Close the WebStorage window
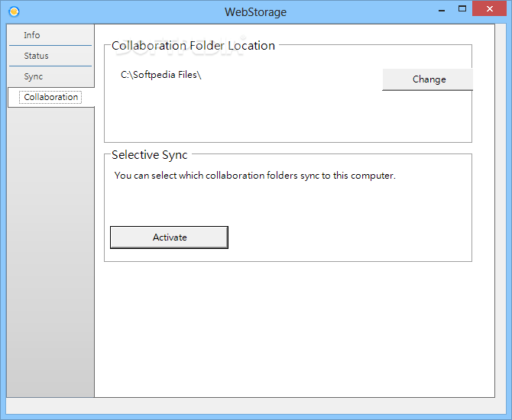 pyautogui.click(x=490, y=9)
